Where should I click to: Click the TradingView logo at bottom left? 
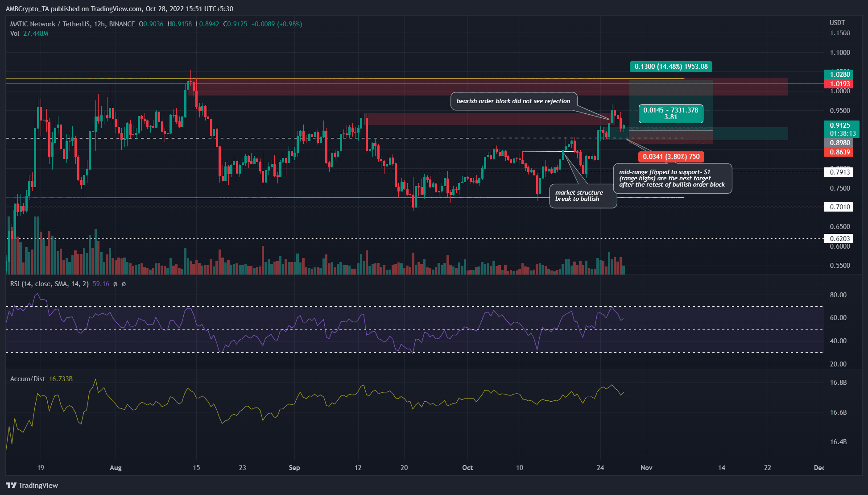[32, 485]
